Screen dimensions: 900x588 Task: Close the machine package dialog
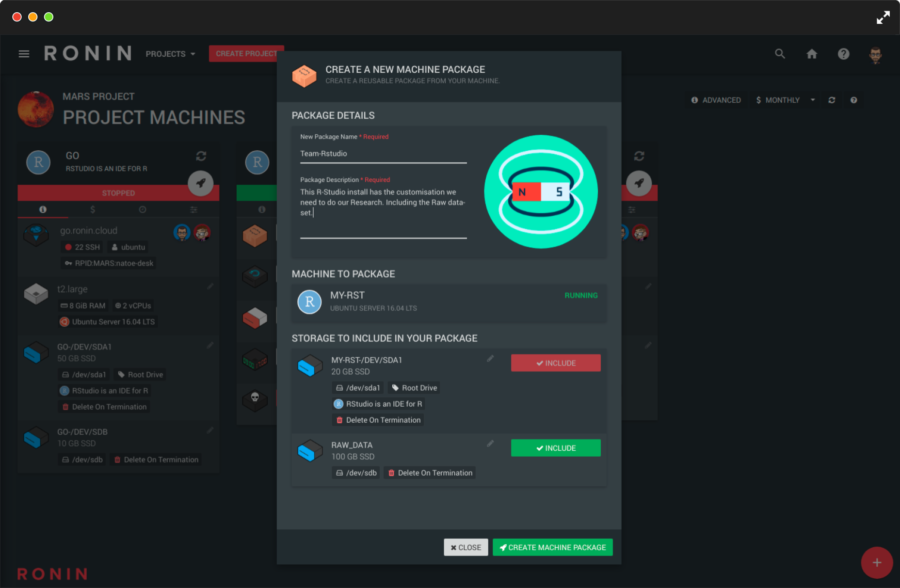click(x=466, y=547)
